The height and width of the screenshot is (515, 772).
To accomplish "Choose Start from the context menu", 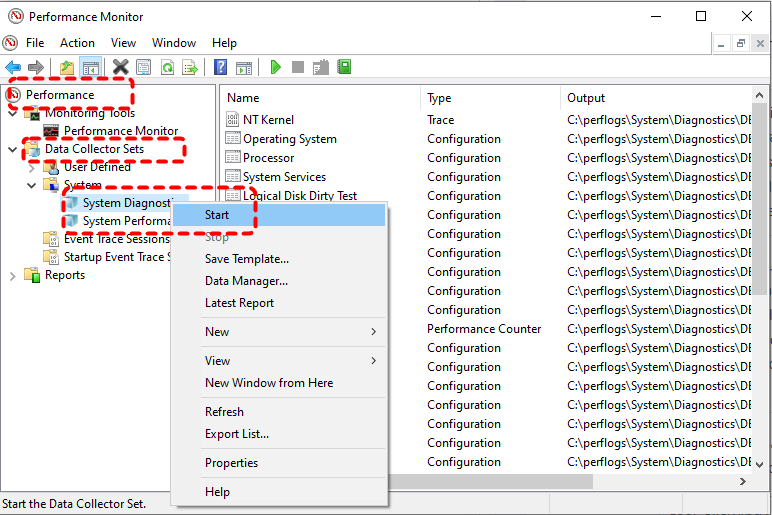I will 217,215.
